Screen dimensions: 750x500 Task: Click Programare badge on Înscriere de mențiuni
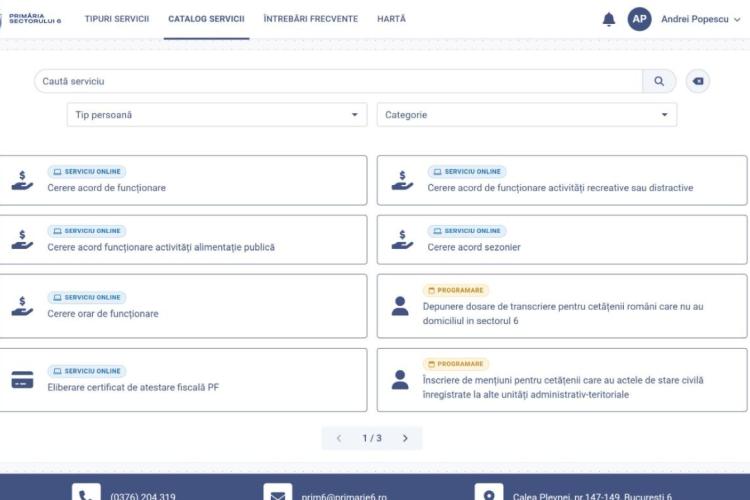[455, 364]
